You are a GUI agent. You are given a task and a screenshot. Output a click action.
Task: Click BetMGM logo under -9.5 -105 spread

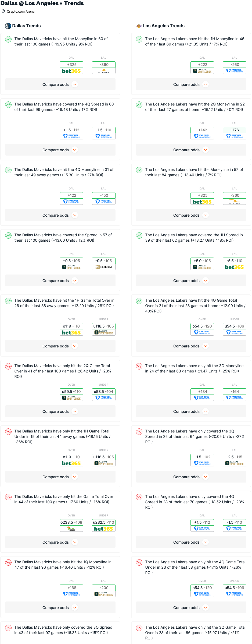coord(103,267)
